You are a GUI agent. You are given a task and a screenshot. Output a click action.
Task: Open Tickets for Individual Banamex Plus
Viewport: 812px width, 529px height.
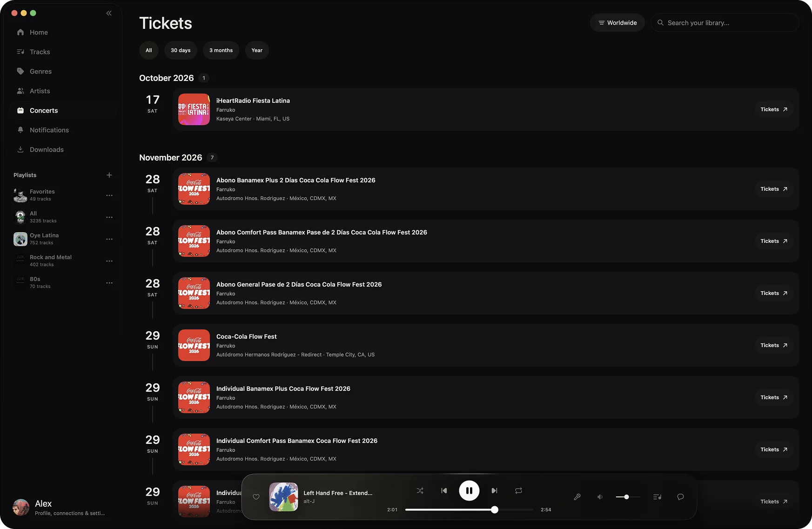(774, 397)
